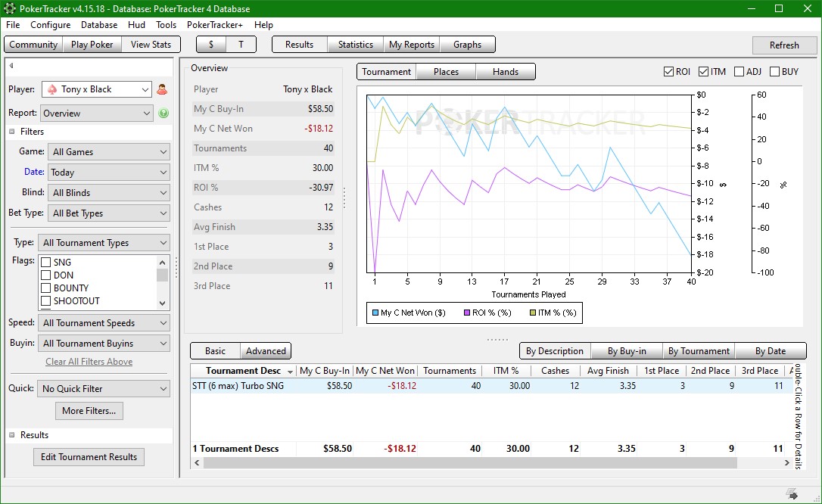
Task: Uncheck the ROI chart checkbox
Action: tap(668, 72)
